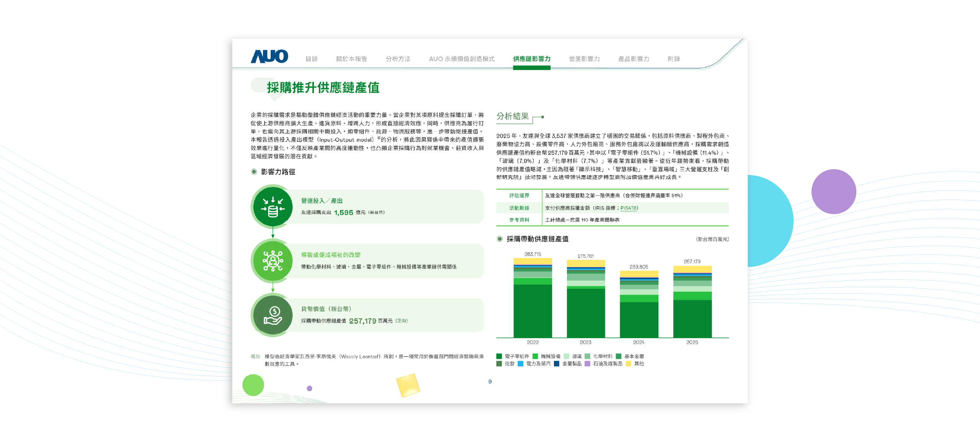980x442 pixels.
Task: Select the 2025 stacked bar in the chart
Action: coord(692,302)
